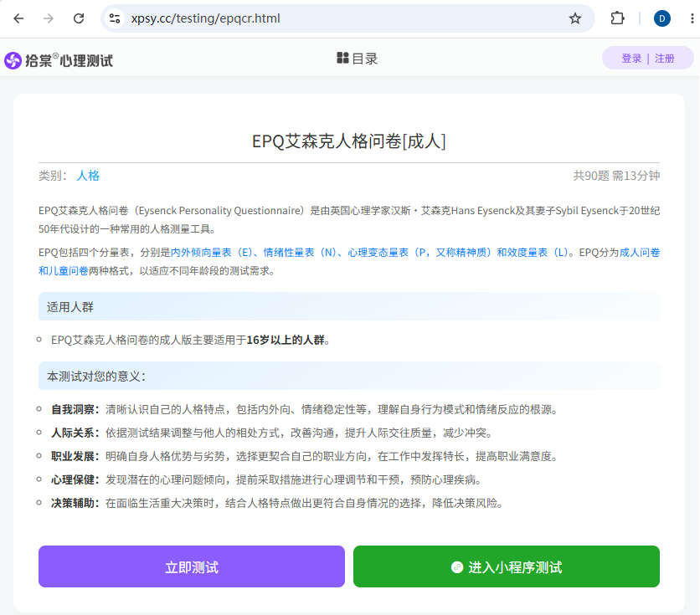This screenshot has width=700, height=615.
Task: Reload the current page
Action: (x=79, y=18)
